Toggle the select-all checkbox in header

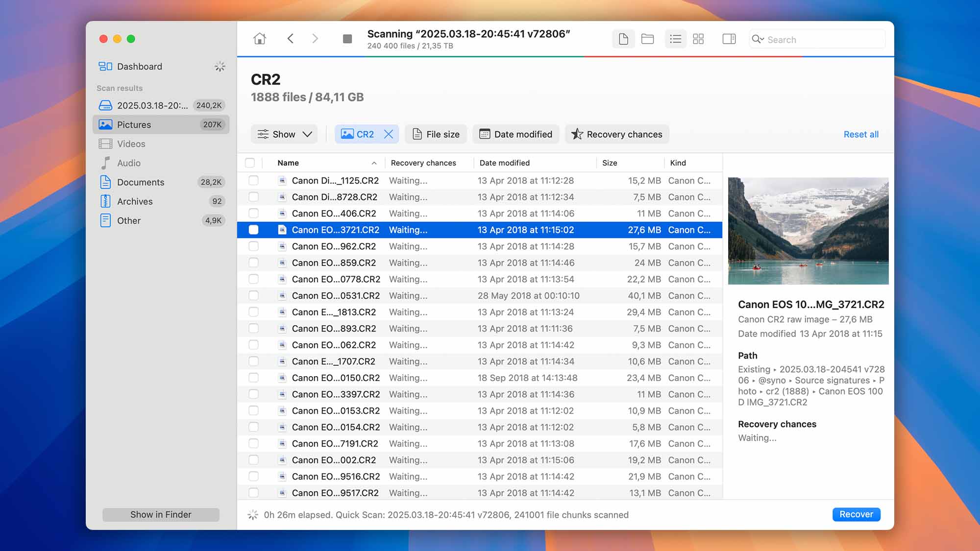pyautogui.click(x=250, y=163)
